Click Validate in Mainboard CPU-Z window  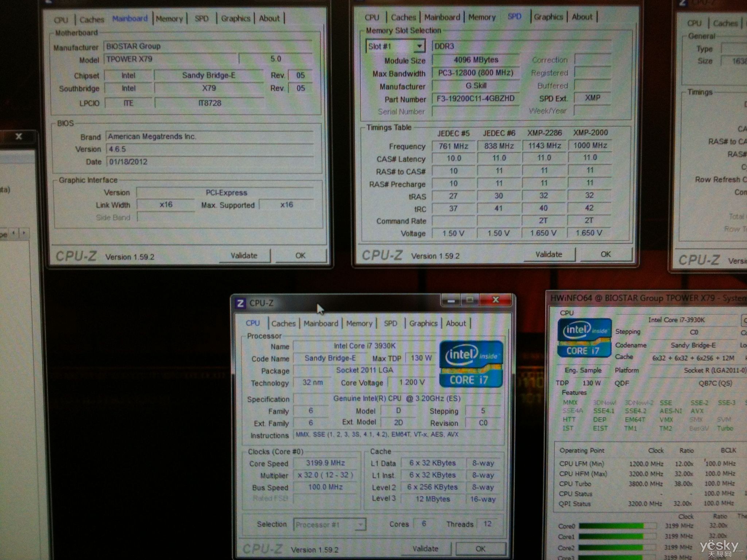[244, 256]
